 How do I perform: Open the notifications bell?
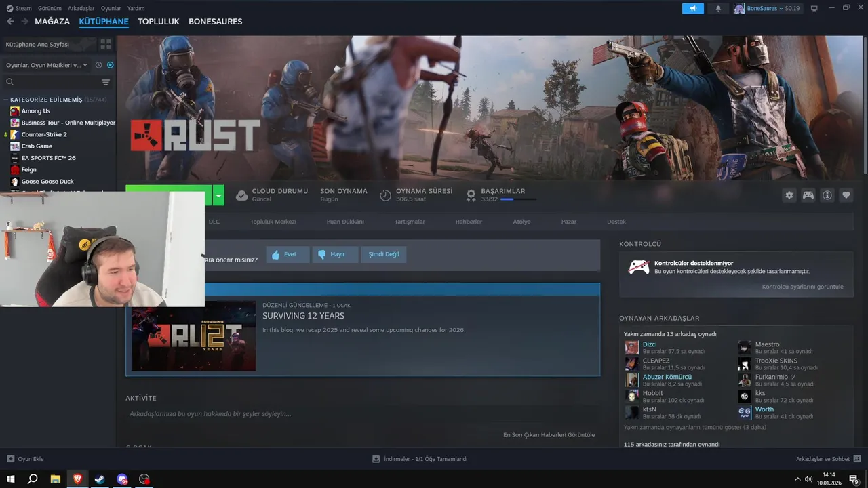718,8
